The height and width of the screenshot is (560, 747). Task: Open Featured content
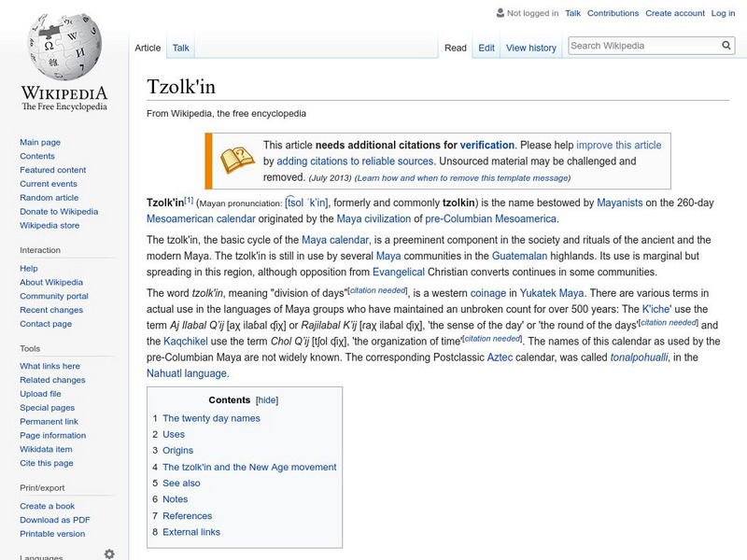53,170
